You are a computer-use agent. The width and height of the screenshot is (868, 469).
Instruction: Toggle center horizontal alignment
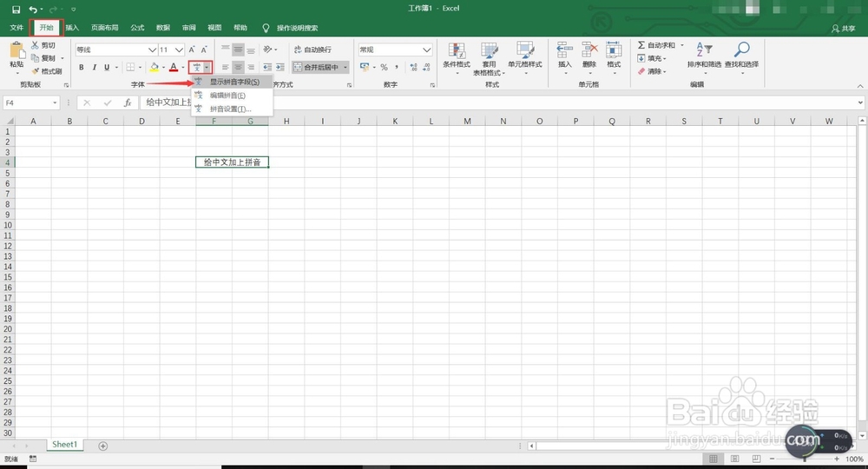(x=238, y=67)
